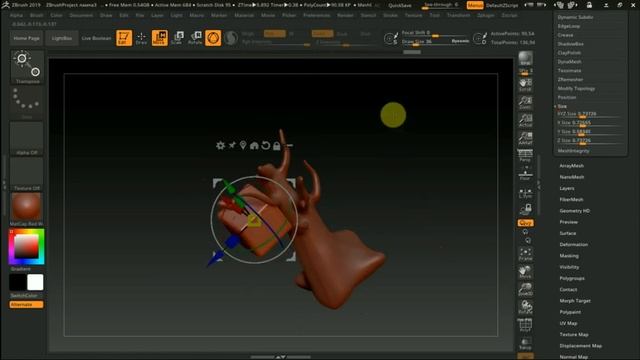Viewport: 640px width, 360px height.
Task: Click the Scroll document icon
Action: (525, 84)
